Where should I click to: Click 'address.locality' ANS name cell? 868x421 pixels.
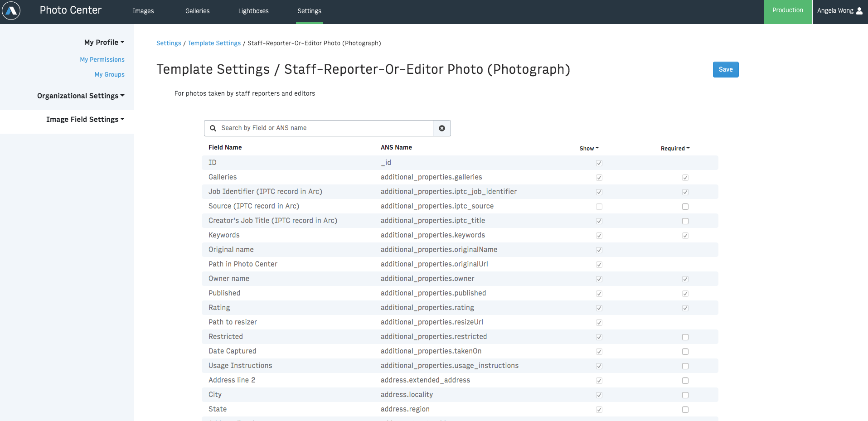tap(407, 395)
